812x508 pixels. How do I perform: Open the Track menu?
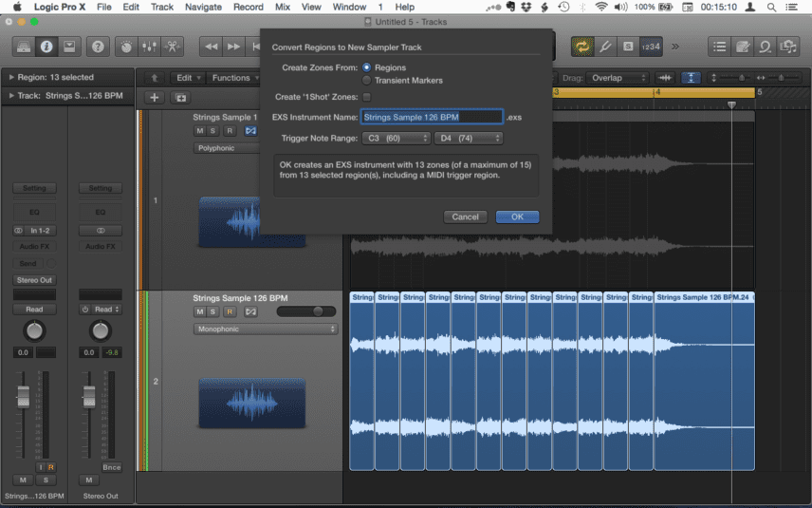click(x=162, y=7)
